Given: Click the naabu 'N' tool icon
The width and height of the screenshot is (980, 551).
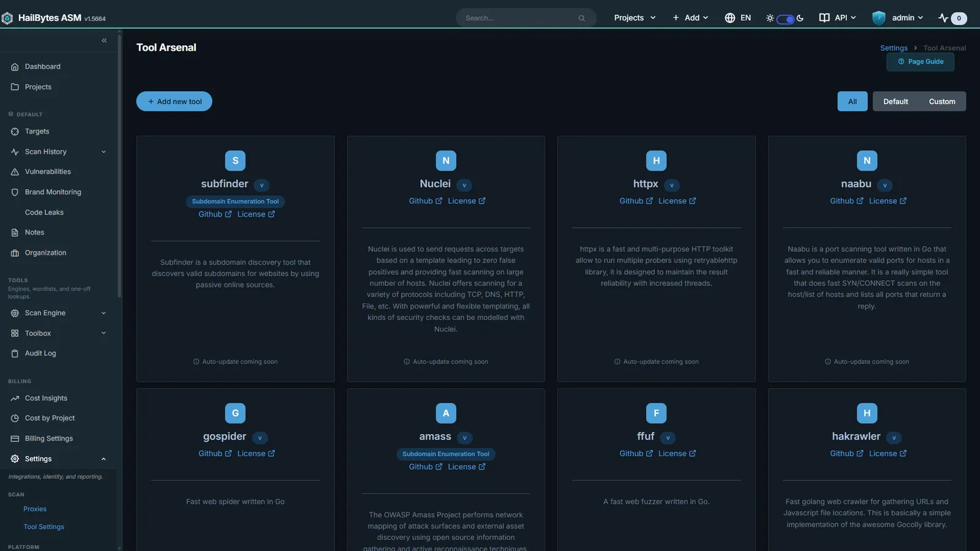Looking at the screenshot, I should pyautogui.click(x=867, y=160).
